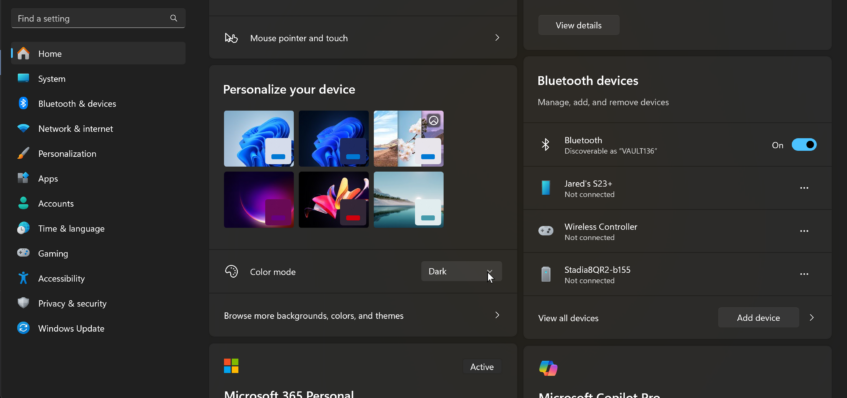This screenshot has width=847, height=398.
Task: Select the purple glow theme thumbnail
Action: [259, 200]
